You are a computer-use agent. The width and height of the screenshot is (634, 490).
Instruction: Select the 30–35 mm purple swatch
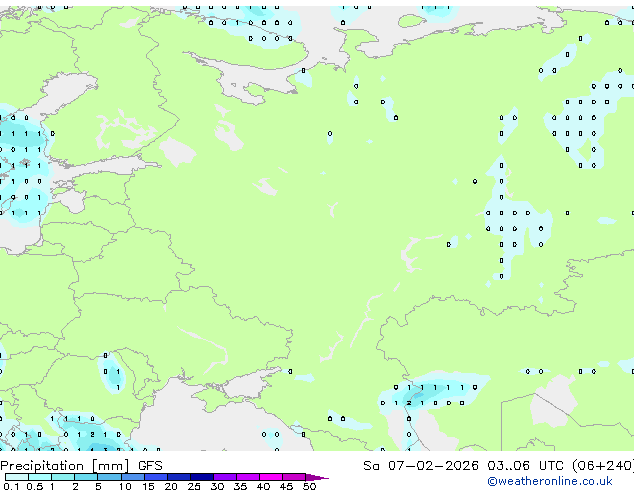click(225, 477)
